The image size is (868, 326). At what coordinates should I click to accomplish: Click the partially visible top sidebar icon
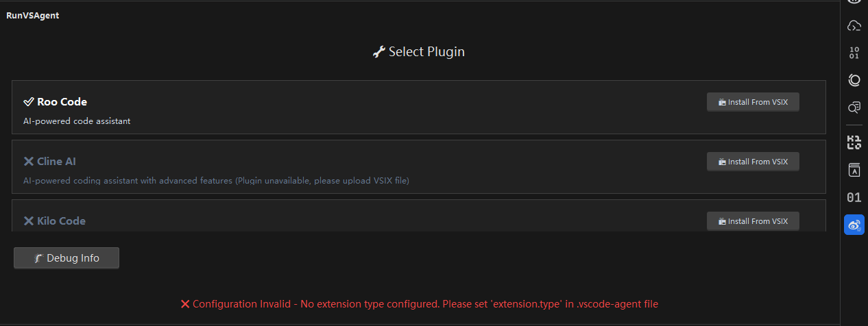tap(854, 2)
